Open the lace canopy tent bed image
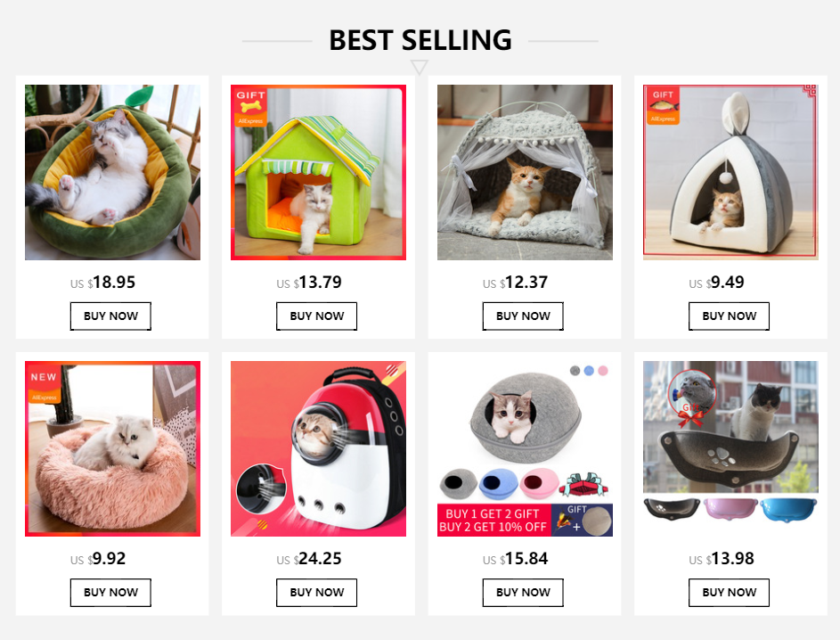 pyautogui.click(x=525, y=172)
